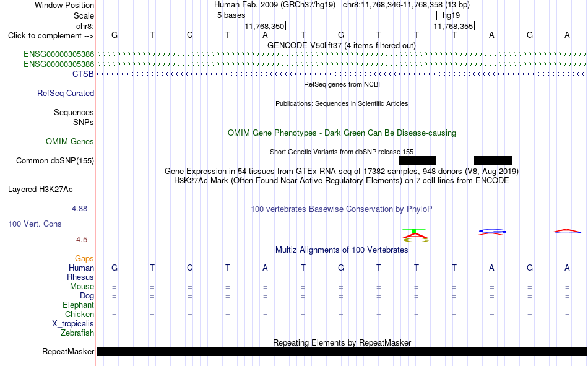Click the 'chr8:' base position label
588x366 pixels.
click(x=85, y=26)
